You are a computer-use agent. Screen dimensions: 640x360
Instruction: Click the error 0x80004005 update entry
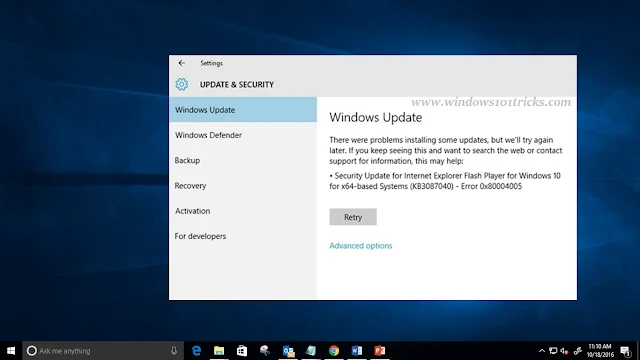tap(445, 181)
